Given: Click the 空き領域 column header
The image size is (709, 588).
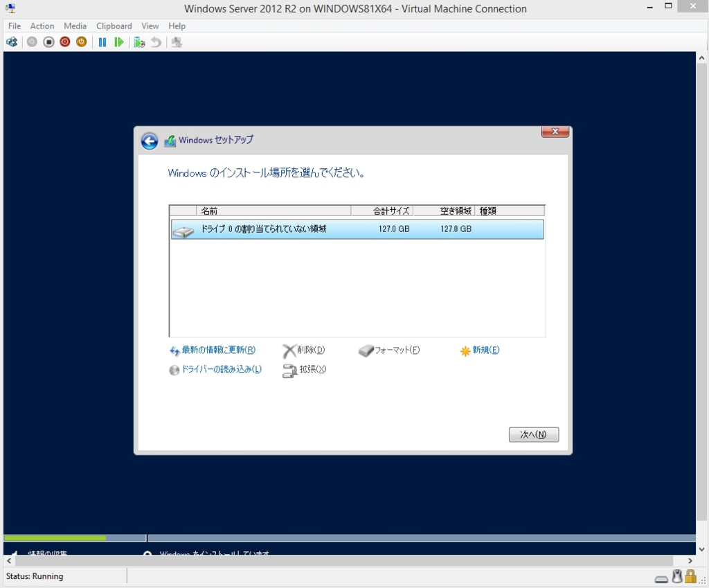Looking at the screenshot, I should pos(444,211).
